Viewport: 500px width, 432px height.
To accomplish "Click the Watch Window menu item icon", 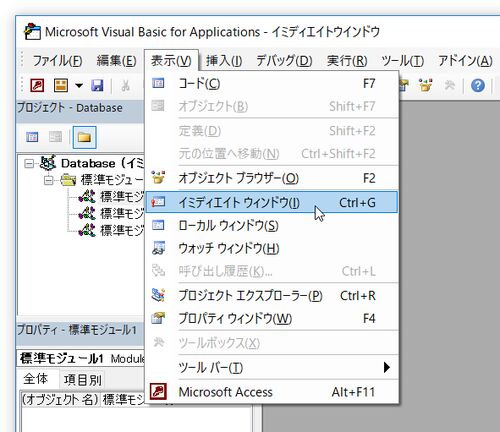I will [x=159, y=248].
